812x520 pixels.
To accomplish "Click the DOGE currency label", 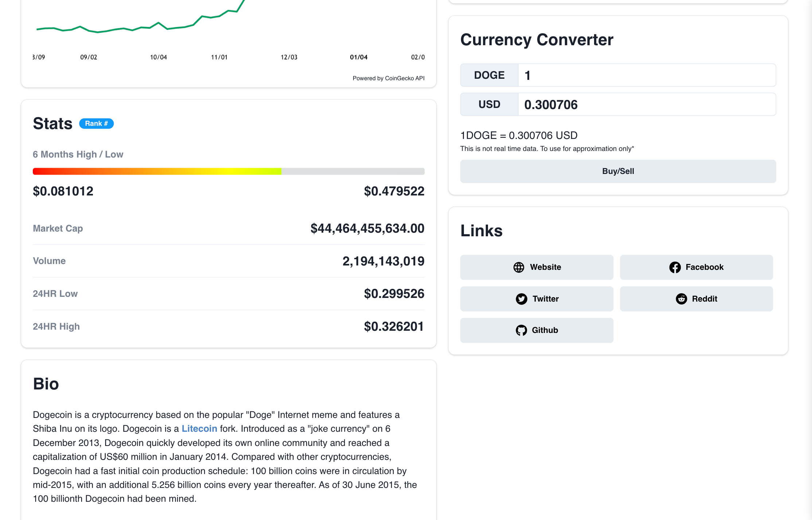I will click(489, 75).
